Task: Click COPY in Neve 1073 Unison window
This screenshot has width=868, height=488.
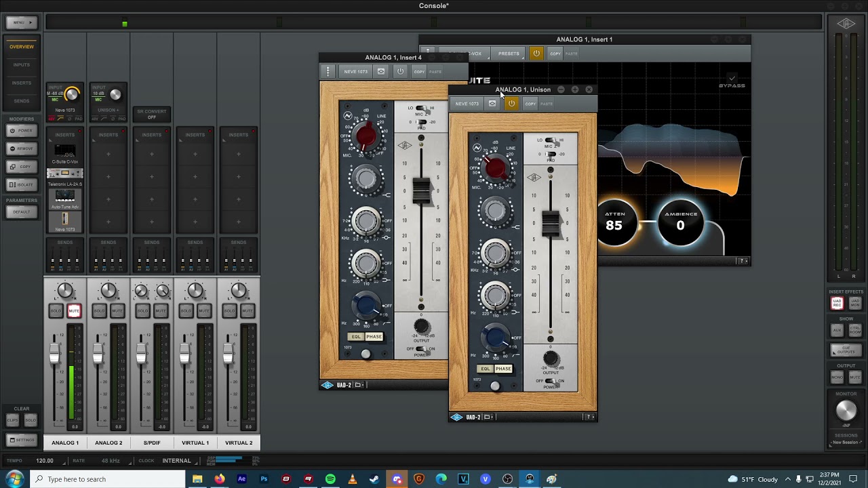Action: [530, 104]
